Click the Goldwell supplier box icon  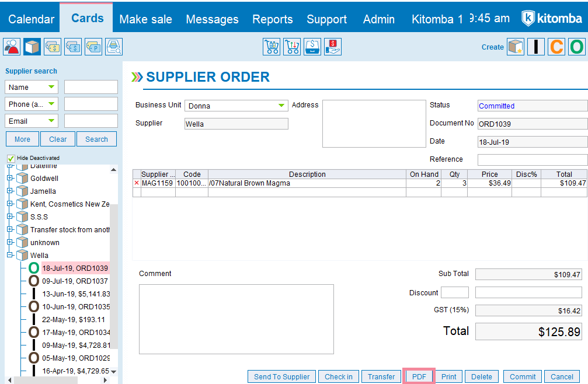pos(23,179)
